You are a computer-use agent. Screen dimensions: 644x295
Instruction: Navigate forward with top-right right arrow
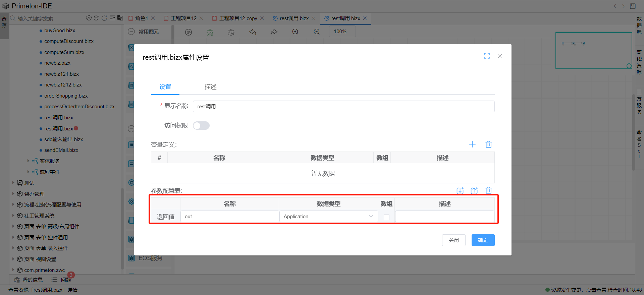624,6
